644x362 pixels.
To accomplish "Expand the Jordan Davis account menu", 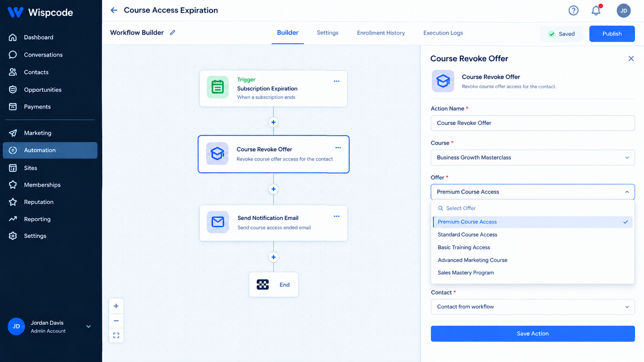I will (x=89, y=327).
